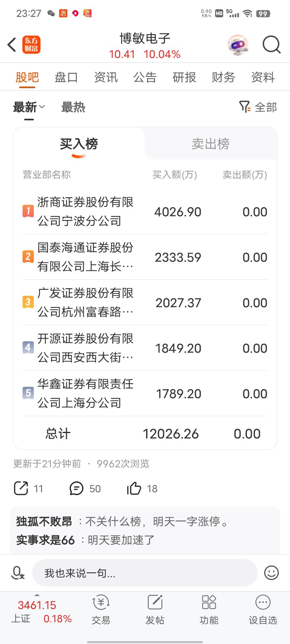290x644 pixels.
Task: Like the post with thumbs-up icon
Action: pyautogui.click(x=134, y=488)
